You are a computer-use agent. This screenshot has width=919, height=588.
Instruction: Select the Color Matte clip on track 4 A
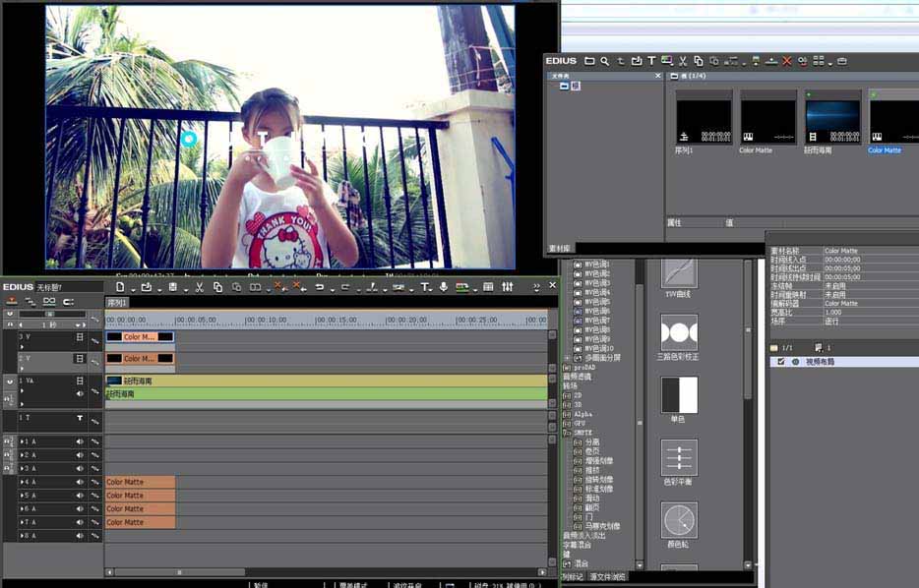tap(140, 482)
